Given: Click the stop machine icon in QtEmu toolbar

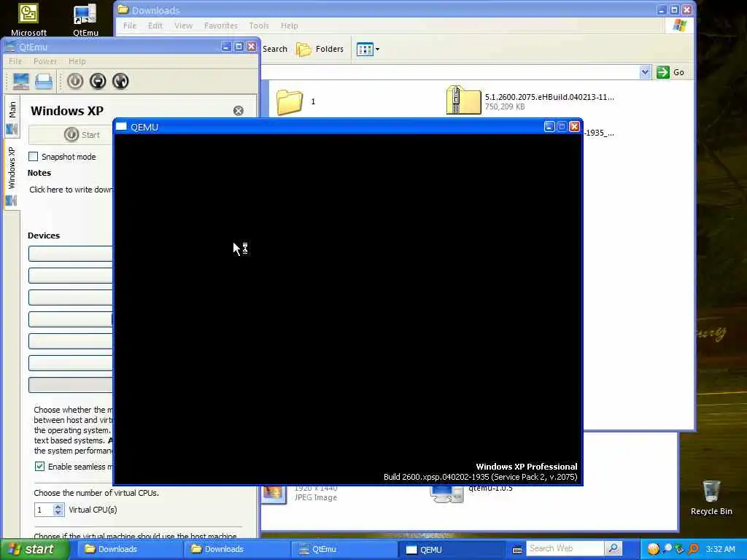Looking at the screenshot, I should 98,82.
